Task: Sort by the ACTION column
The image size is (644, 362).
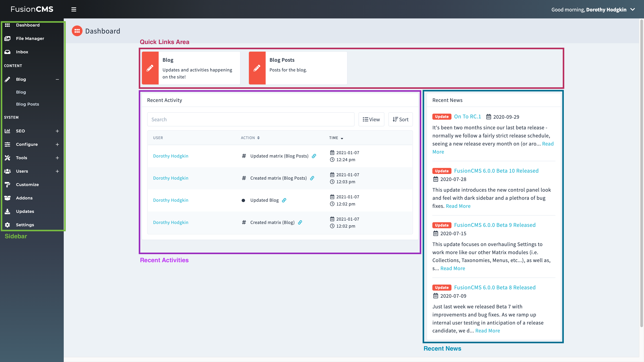Action: [x=250, y=138]
